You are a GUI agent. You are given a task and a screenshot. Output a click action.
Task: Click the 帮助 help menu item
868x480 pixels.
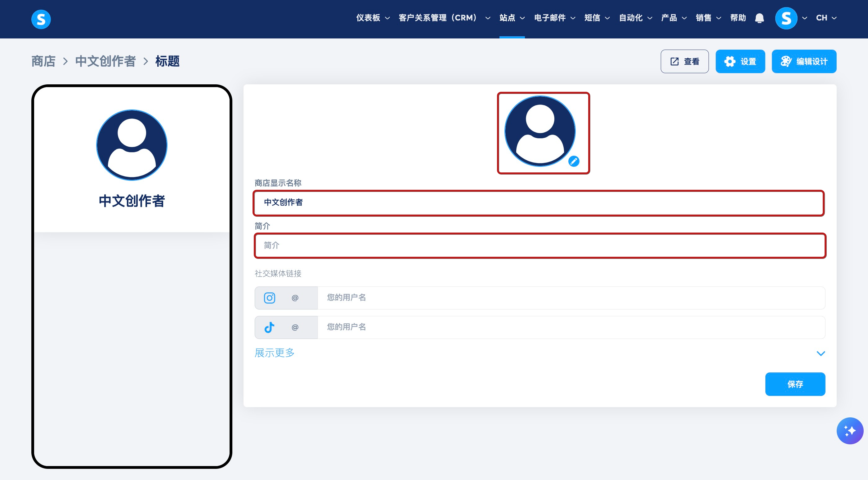(738, 18)
